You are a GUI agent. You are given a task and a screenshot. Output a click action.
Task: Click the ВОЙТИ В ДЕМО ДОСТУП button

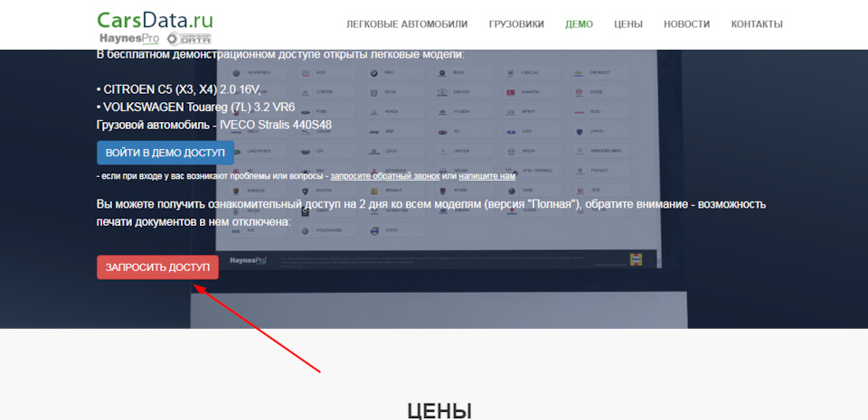pyautogui.click(x=165, y=153)
